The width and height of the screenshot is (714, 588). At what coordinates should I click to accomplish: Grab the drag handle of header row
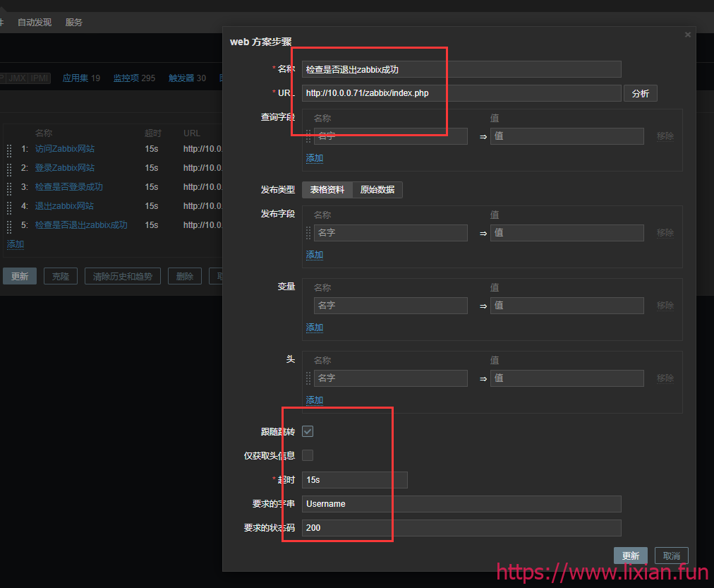308,378
